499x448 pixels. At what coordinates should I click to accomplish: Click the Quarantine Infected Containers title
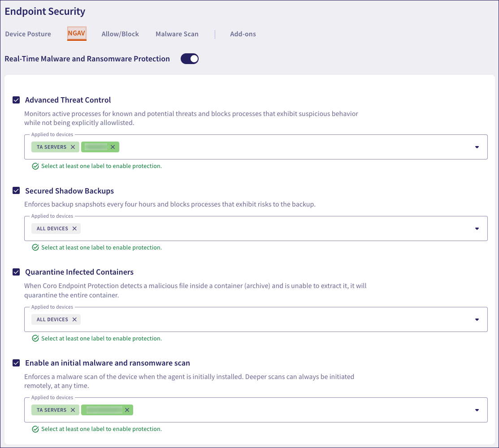pos(79,272)
